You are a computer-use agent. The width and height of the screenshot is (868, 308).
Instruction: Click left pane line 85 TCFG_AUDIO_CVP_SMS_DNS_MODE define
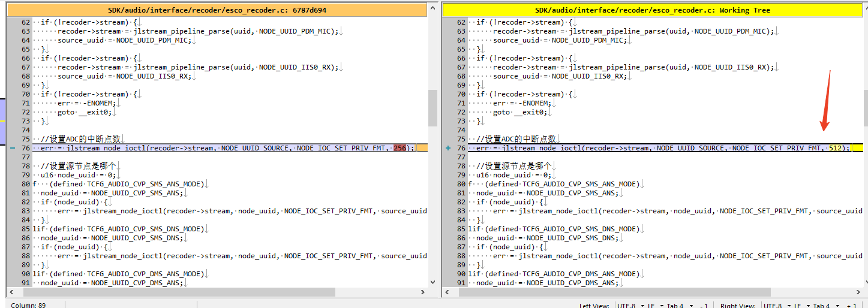click(x=119, y=229)
